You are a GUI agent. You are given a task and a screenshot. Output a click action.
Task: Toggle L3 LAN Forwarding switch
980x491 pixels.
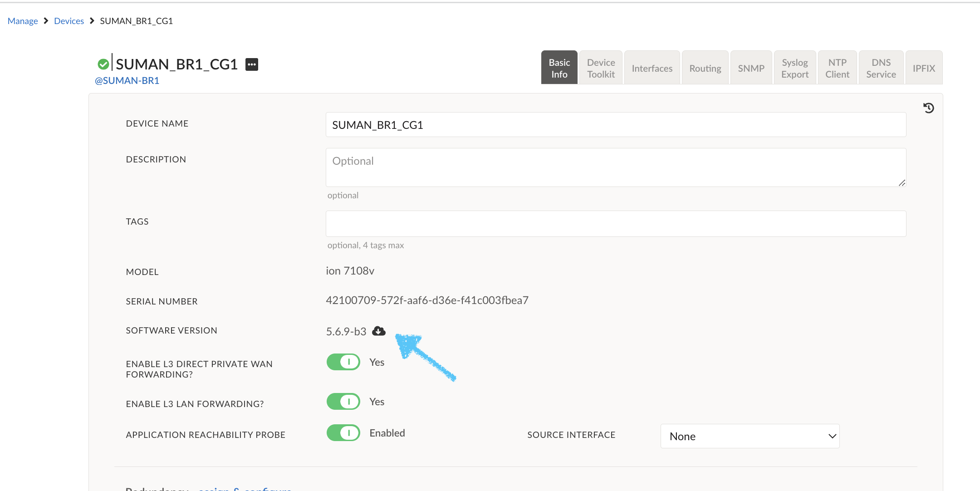(x=343, y=402)
